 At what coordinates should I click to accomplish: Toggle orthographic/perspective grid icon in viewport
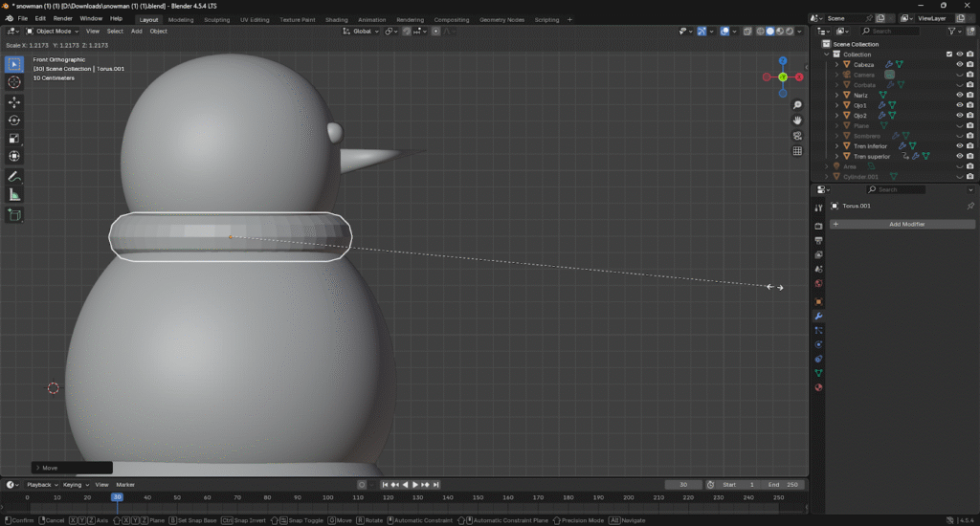coord(797,151)
